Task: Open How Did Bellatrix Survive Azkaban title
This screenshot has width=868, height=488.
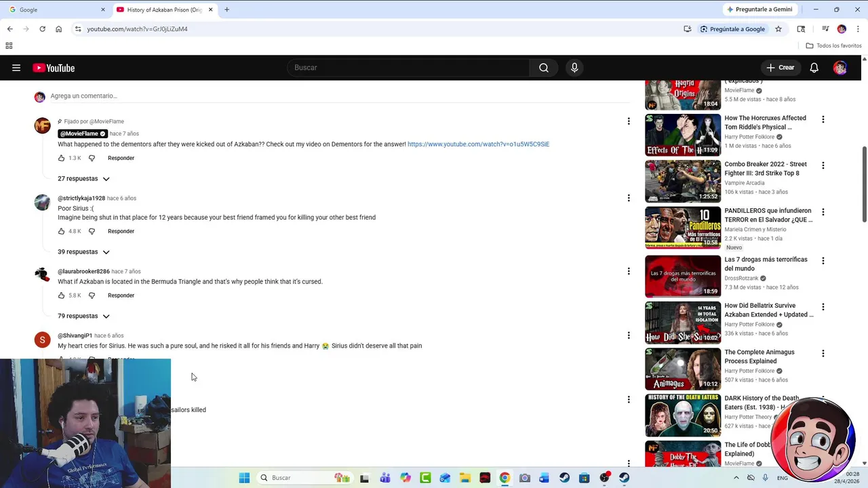Action: point(769,310)
